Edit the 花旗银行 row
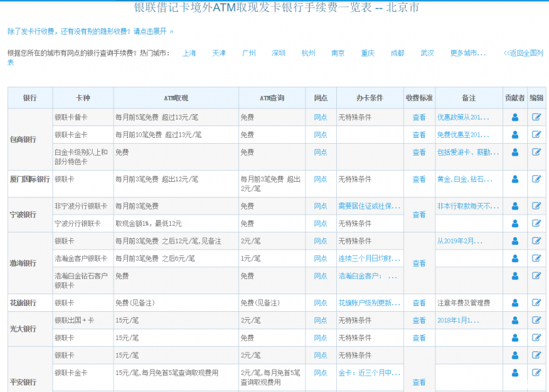The image size is (549, 392). (x=537, y=303)
